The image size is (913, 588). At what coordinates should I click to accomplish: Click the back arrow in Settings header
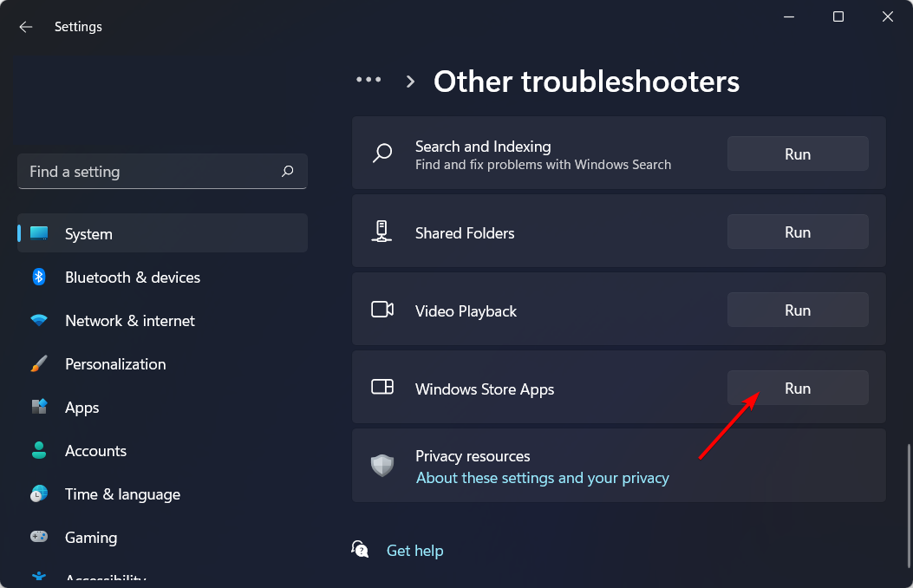pyautogui.click(x=26, y=27)
